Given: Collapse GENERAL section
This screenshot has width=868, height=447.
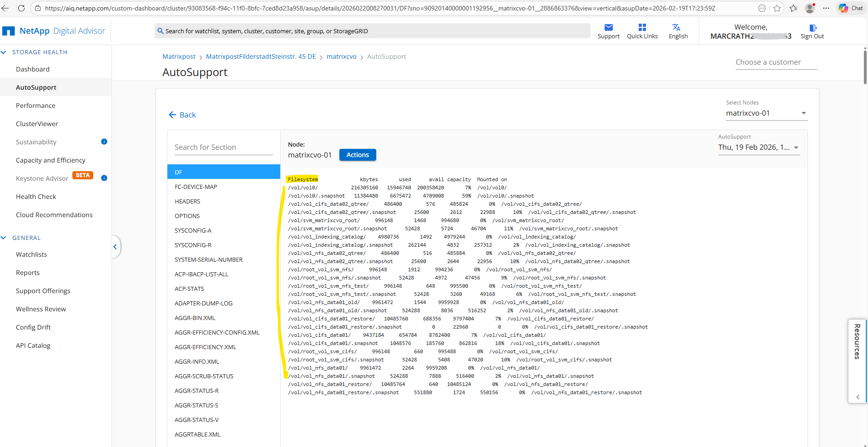Looking at the screenshot, I should [4, 238].
